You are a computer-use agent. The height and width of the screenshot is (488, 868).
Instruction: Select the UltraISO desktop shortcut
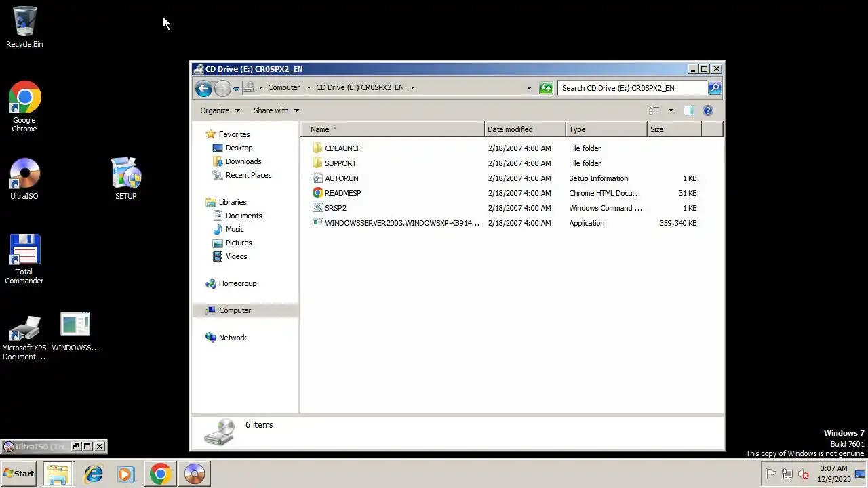(x=24, y=179)
